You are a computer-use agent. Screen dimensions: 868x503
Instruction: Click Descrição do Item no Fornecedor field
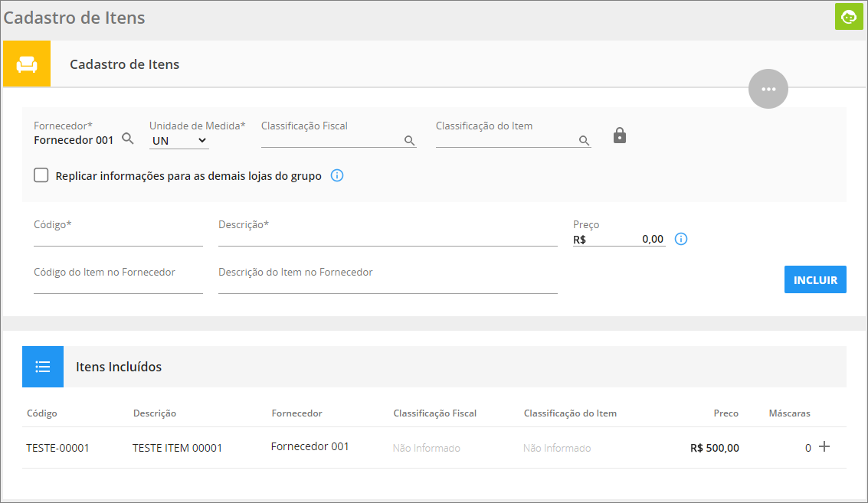pos(387,286)
